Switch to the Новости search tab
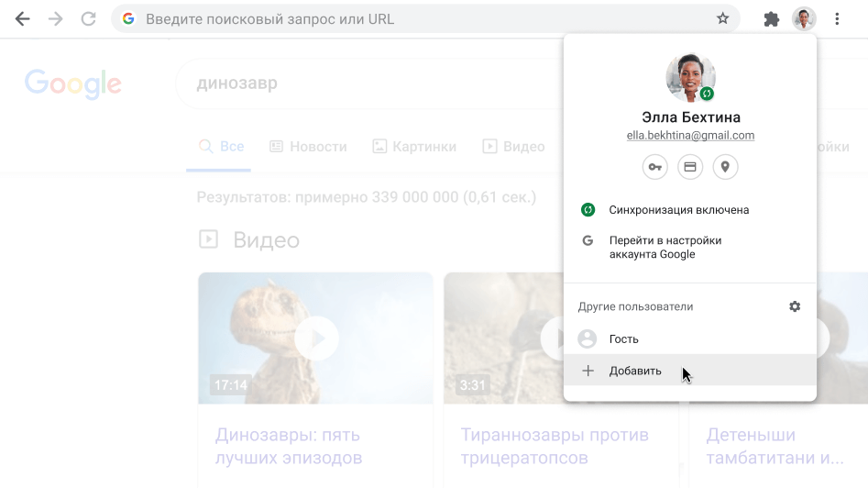Image resolution: width=868 pixels, height=488 pixels. 308,147
